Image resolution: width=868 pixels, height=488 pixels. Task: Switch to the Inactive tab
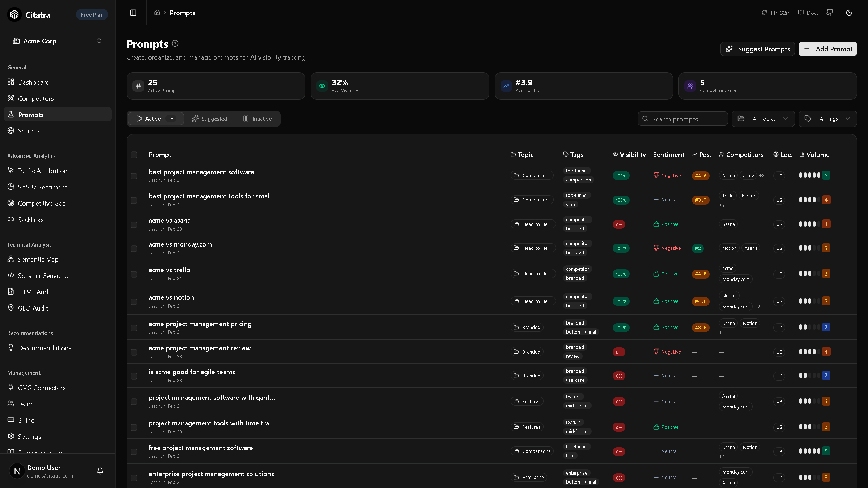point(258,119)
